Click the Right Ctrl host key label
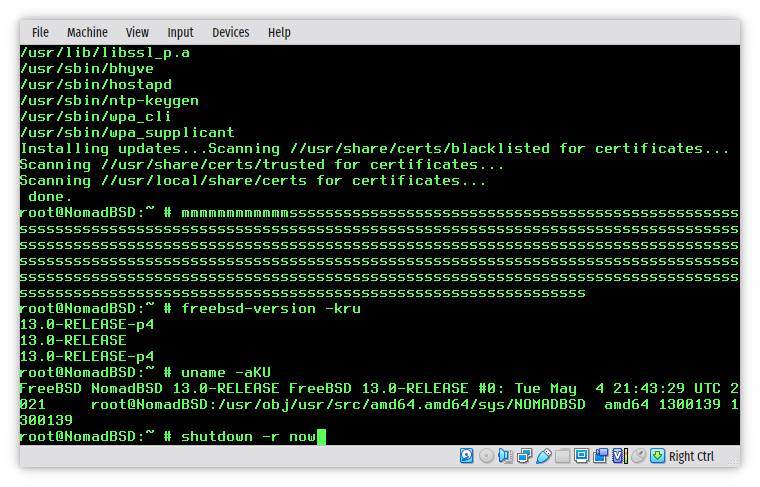The height and width of the screenshot is (487, 760). click(x=692, y=456)
